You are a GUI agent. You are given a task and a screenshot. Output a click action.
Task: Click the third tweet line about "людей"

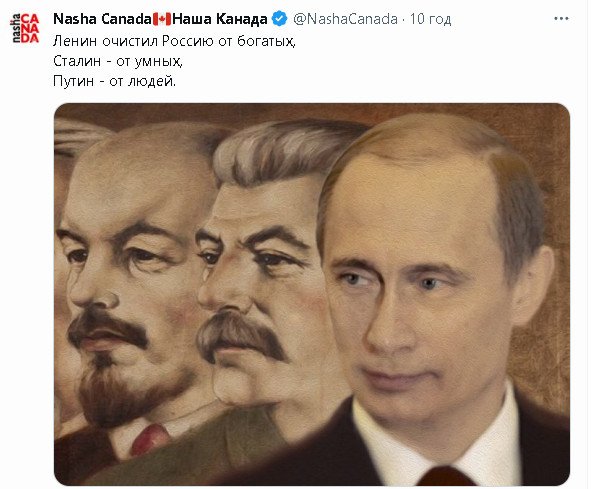pos(115,81)
